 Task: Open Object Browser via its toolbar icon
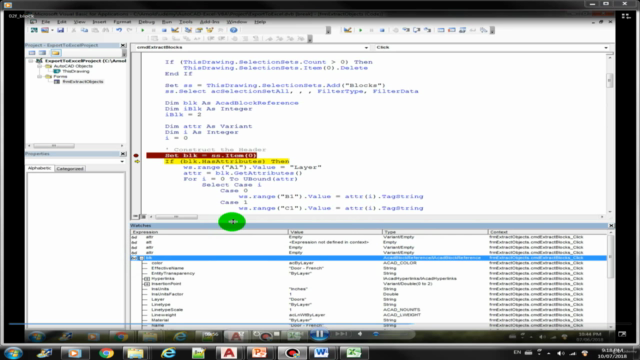[210, 30]
